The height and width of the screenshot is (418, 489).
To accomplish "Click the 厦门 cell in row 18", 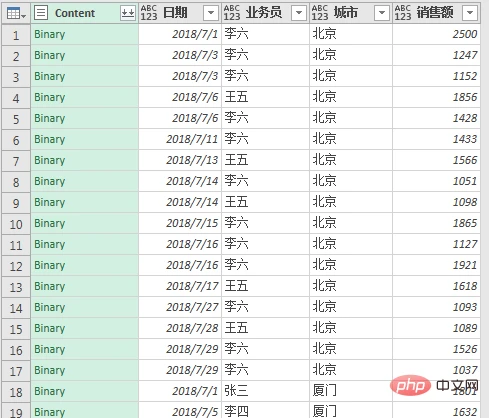I will pos(351,391).
